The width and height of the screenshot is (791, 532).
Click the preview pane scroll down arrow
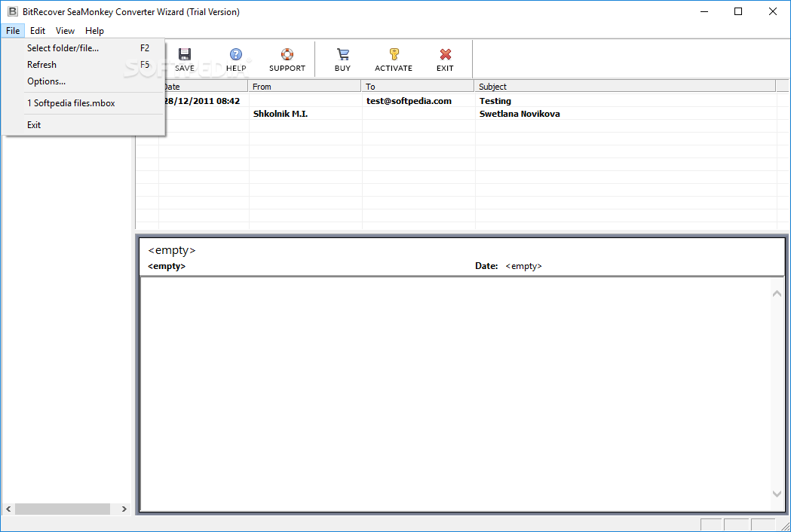[x=777, y=494]
